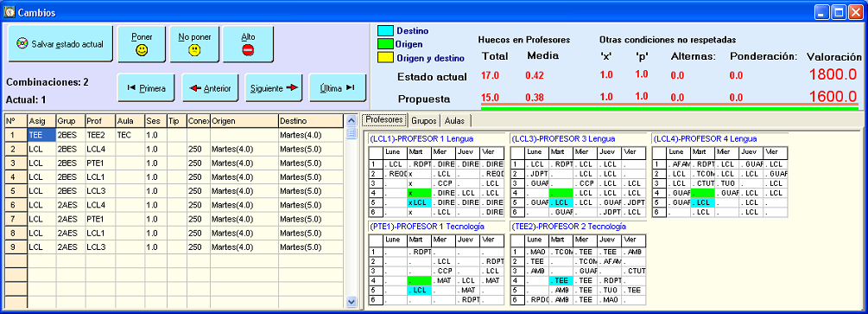The width and height of the screenshot is (868, 314).
Task: Click the Origen column header
Action: 244,121
